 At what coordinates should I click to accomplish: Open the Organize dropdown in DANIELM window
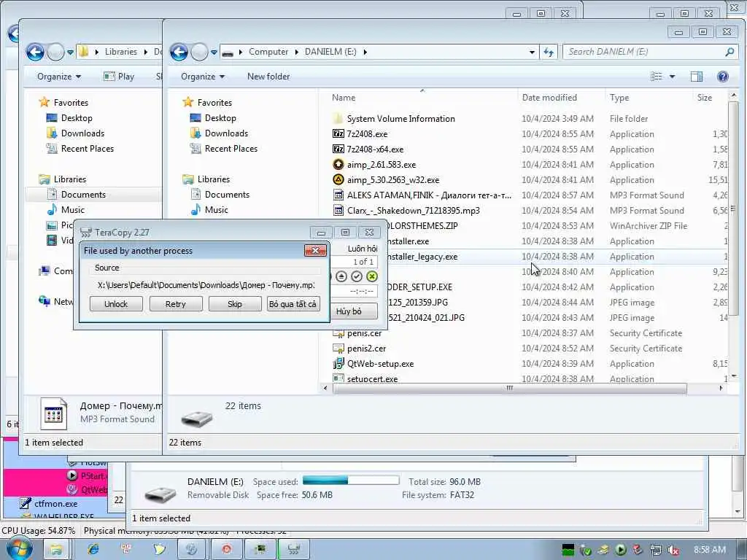coord(203,76)
